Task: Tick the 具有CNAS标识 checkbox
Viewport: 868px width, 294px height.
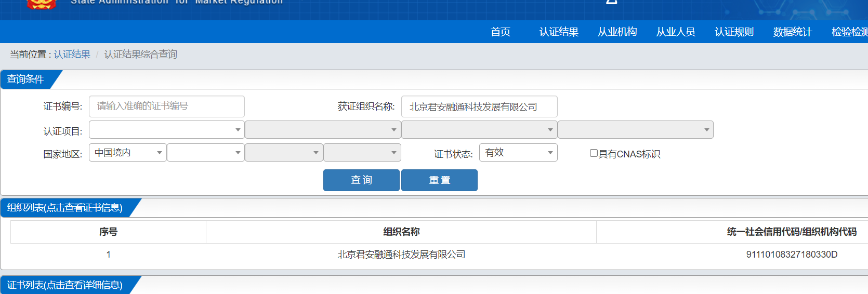Action: pyautogui.click(x=594, y=153)
